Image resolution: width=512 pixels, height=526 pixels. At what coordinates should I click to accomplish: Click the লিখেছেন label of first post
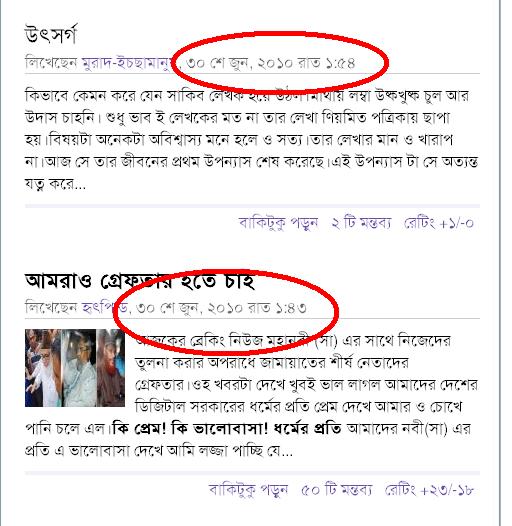click(x=51, y=63)
